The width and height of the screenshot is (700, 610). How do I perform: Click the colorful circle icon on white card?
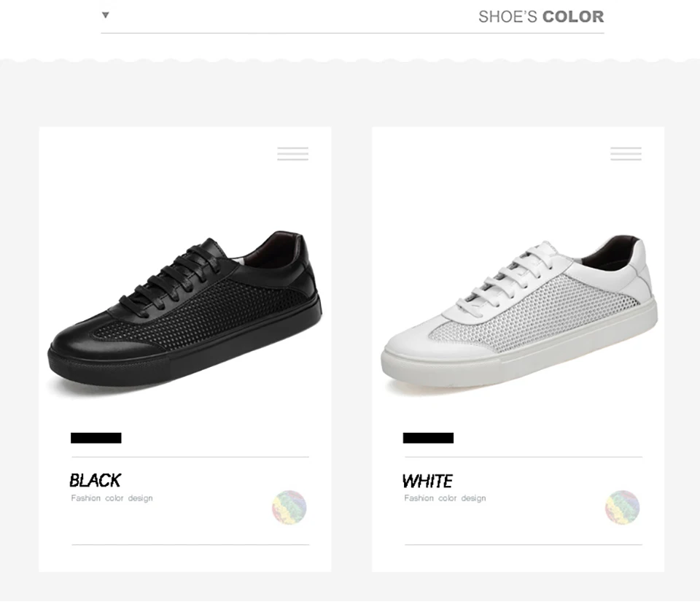click(622, 507)
